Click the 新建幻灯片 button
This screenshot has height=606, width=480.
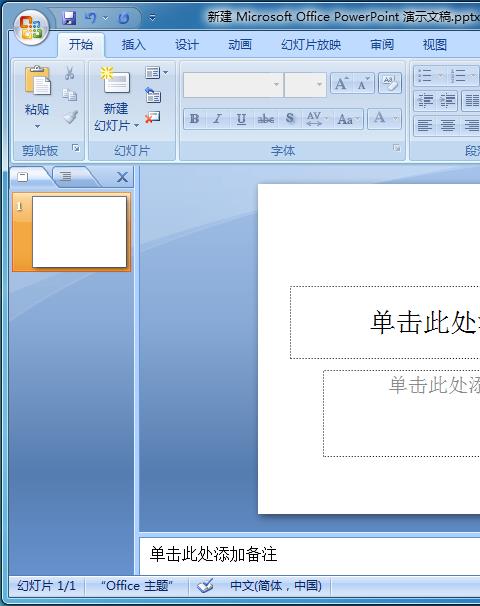pos(116,99)
